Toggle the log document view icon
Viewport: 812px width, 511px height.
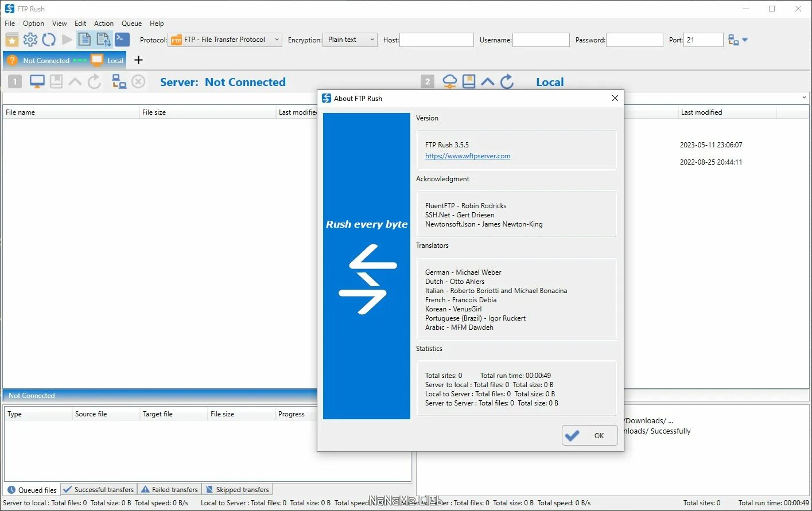(84, 40)
